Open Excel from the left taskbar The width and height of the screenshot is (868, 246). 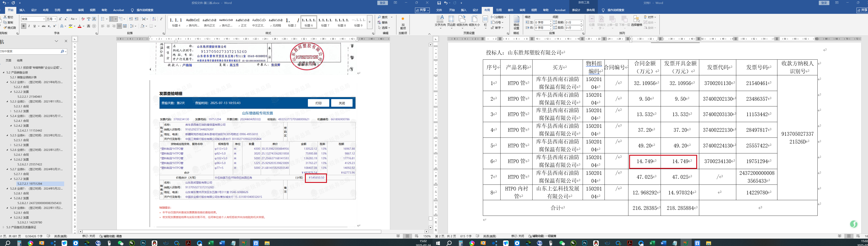211,243
